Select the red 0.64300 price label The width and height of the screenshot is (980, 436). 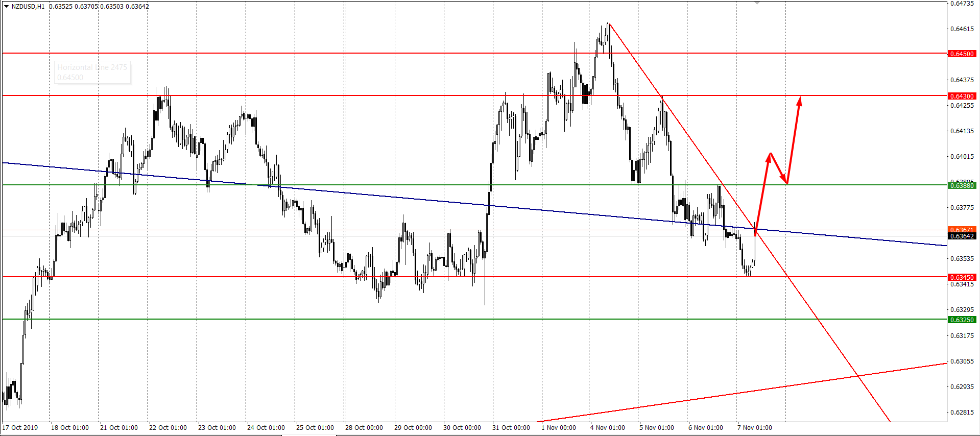[962, 96]
